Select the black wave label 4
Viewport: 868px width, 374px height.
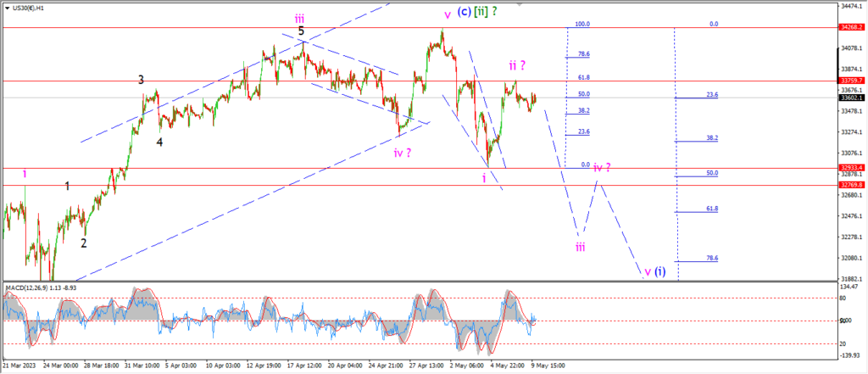click(159, 142)
